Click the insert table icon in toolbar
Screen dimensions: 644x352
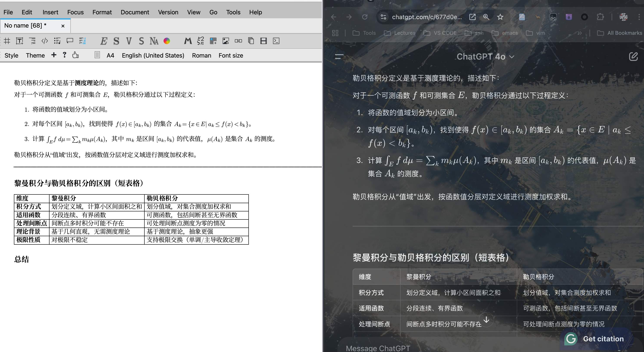213,41
